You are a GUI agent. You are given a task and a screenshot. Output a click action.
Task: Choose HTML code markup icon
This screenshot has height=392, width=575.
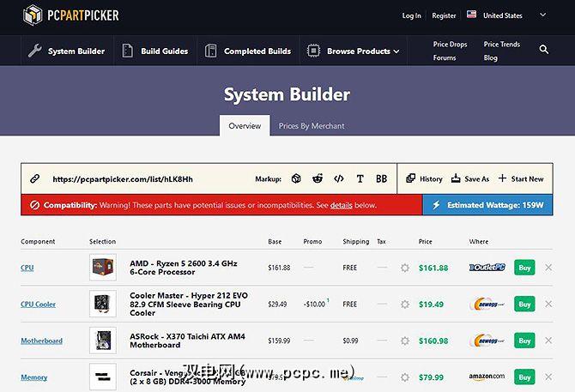coord(339,178)
